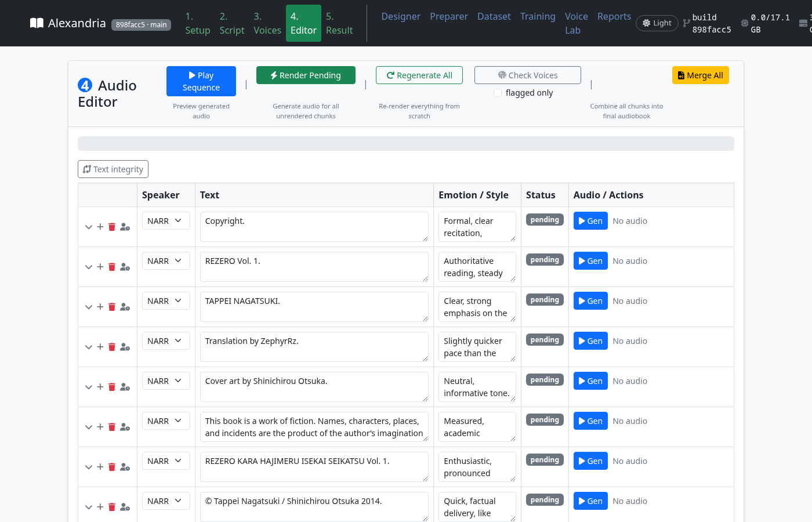
Task: Expand the REZERO Vol. 1. row chevron
Action: coord(88,267)
